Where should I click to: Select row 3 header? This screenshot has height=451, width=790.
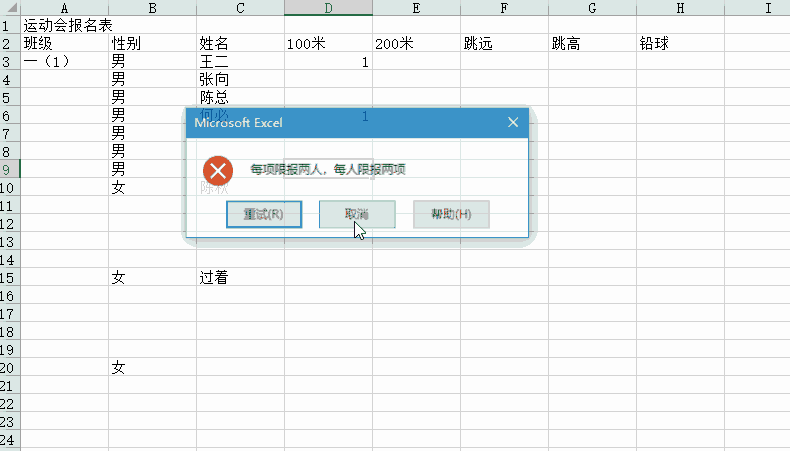10,61
